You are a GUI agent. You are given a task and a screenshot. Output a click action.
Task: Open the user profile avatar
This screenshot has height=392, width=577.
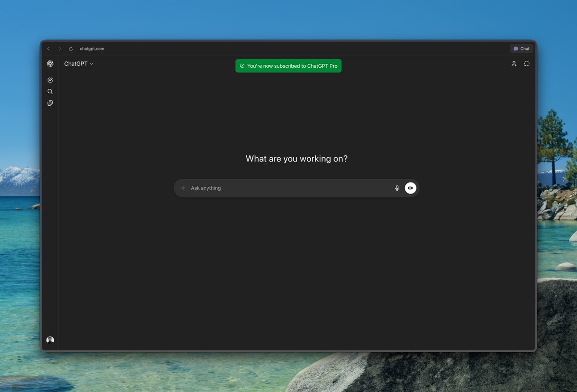(x=50, y=340)
